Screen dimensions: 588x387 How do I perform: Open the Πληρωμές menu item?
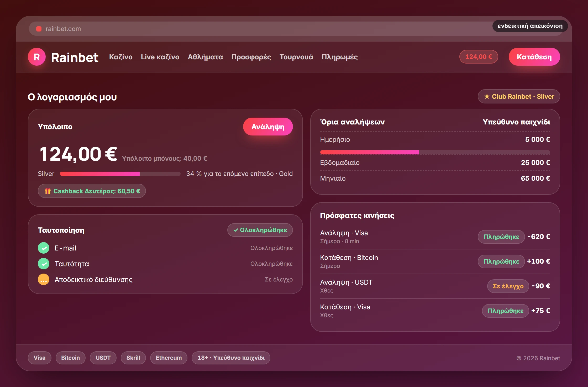pyautogui.click(x=340, y=57)
